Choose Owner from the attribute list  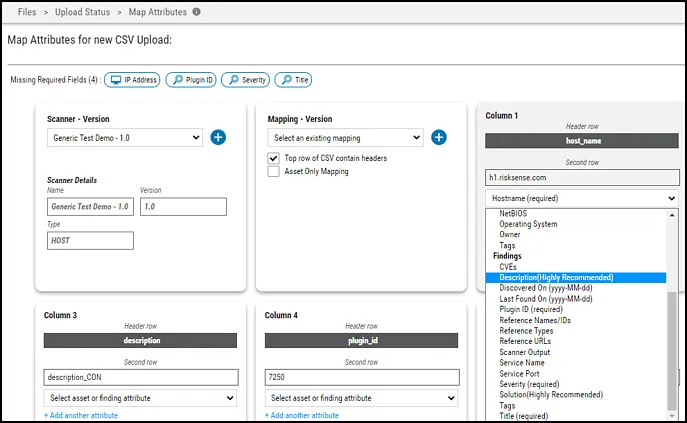point(510,235)
